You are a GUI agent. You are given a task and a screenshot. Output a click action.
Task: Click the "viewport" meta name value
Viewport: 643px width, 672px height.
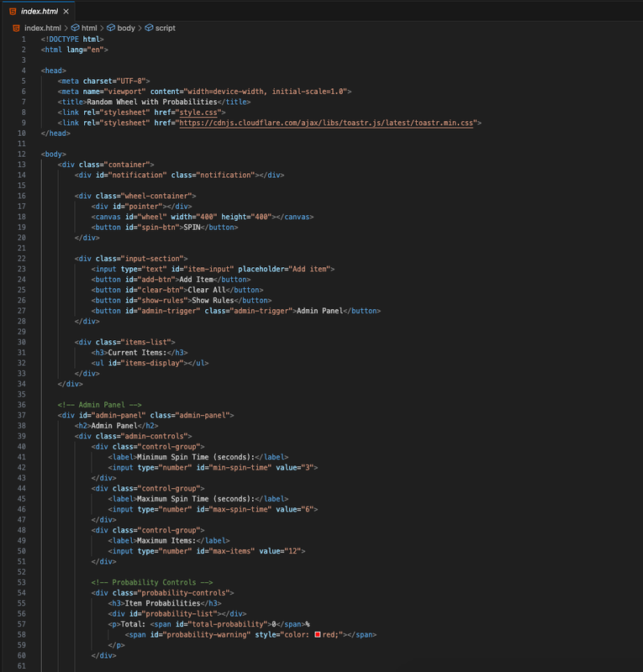[127, 92]
